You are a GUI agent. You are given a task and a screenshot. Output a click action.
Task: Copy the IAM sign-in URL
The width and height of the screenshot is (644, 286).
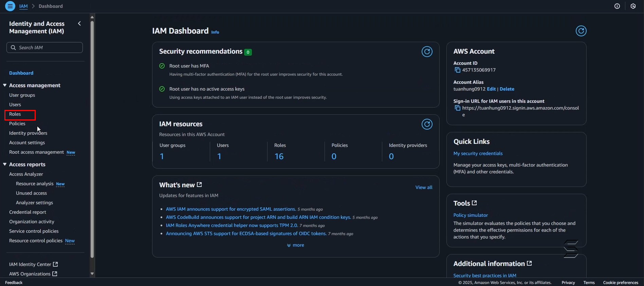point(458,108)
